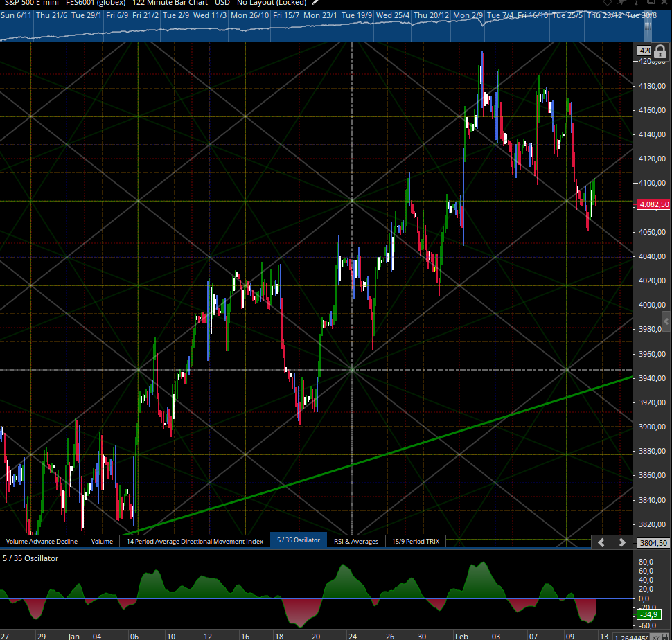Screen dimensions: 672x640
Task: Jump to Tue 29/1 in the overview strip
Action: coord(86,15)
